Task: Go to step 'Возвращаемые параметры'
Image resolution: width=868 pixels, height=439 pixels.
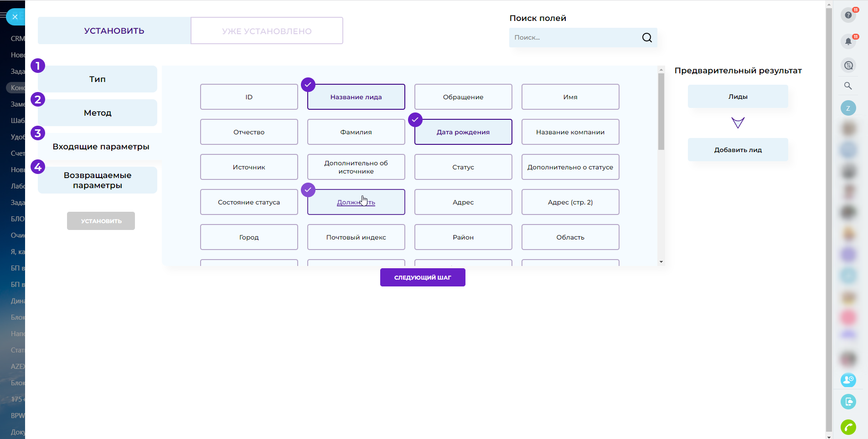Action: pyautogui.click(x=98, y=180)
